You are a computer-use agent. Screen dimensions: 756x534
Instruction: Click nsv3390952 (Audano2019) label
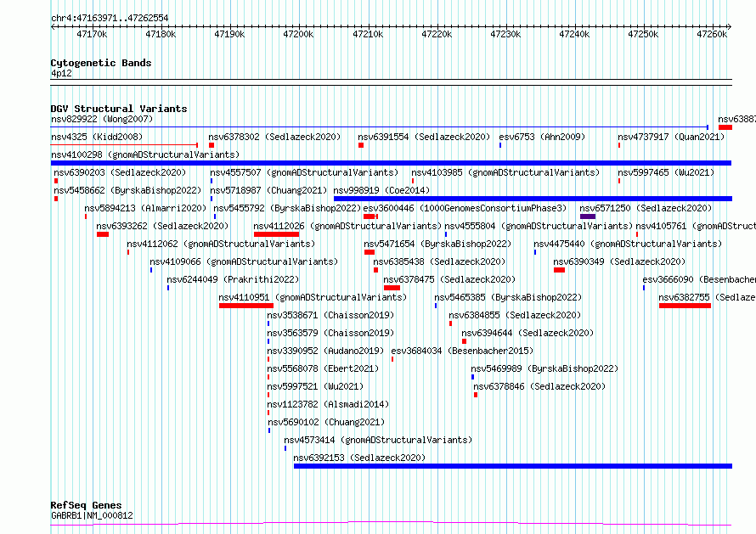pos(325,351)
